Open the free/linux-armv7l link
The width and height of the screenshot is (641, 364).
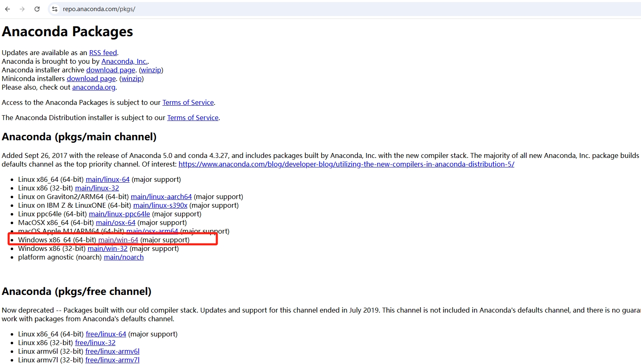coord(112,360)
